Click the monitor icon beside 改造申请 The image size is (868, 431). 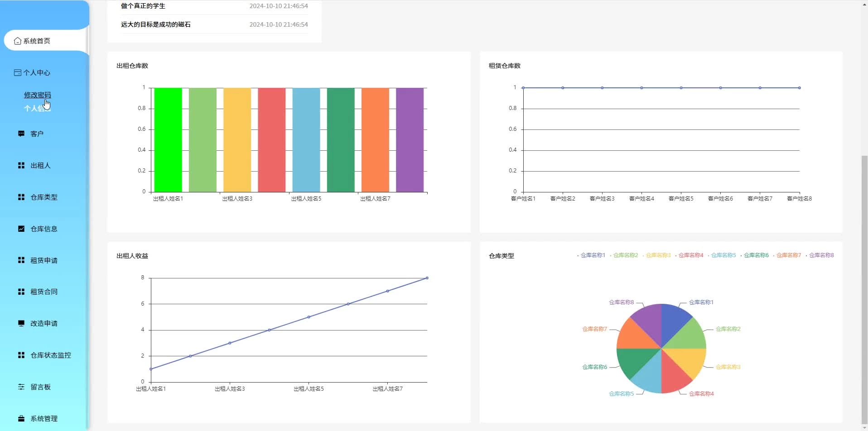tap(21, 324)
